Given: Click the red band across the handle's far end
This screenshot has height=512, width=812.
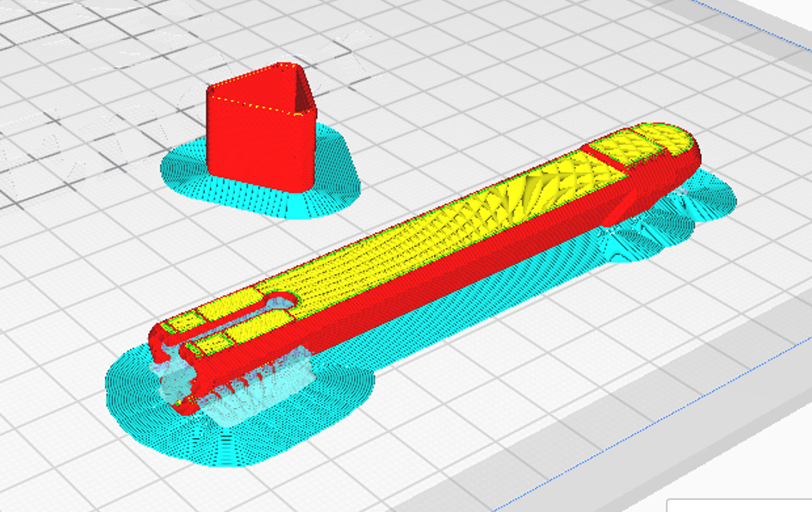Looking at the screenshot, I should (x=611, y=159).
